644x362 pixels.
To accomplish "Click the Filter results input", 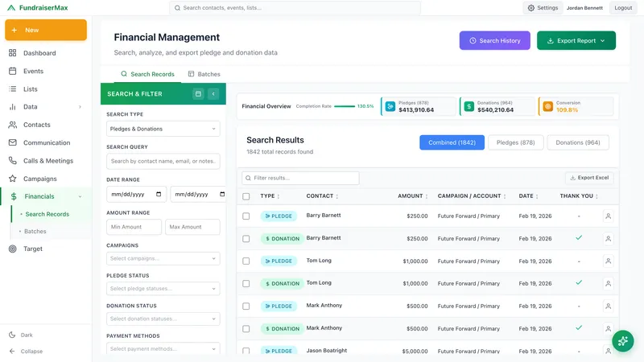I will [300, 178].
